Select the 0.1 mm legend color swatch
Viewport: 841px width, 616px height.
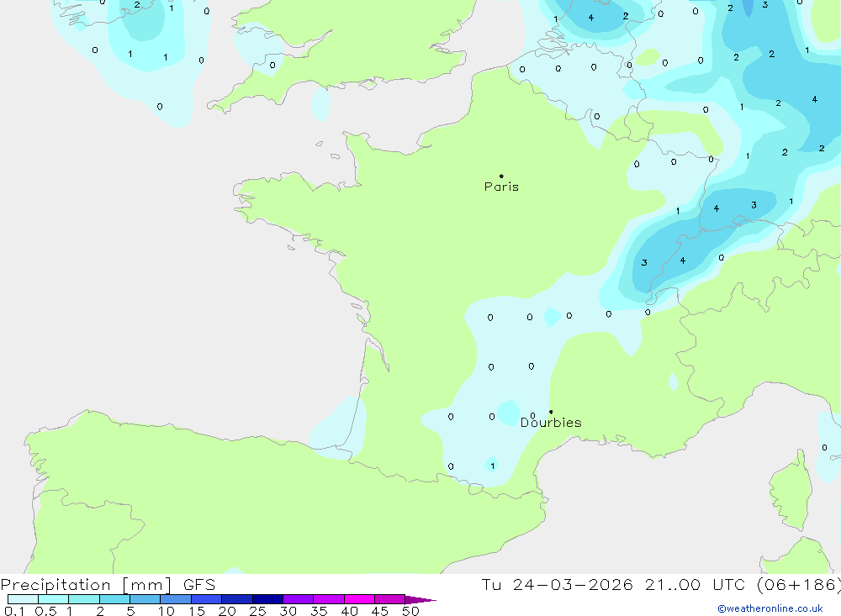pos(23,599)
